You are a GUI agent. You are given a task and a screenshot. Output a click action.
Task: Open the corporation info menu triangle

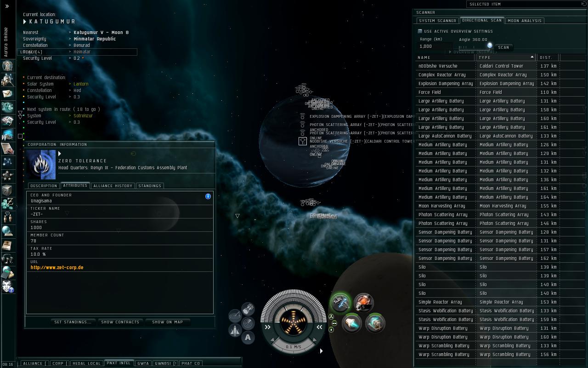pos(60,154)
